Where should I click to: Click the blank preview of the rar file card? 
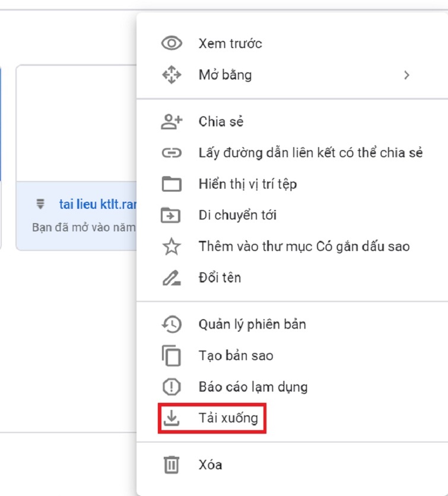pos(76,123)
